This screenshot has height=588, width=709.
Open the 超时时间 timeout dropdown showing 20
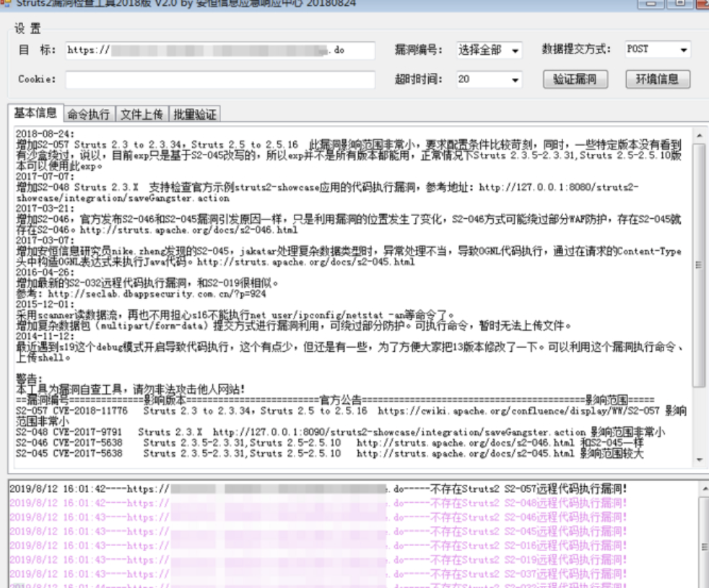pos(490,79)
